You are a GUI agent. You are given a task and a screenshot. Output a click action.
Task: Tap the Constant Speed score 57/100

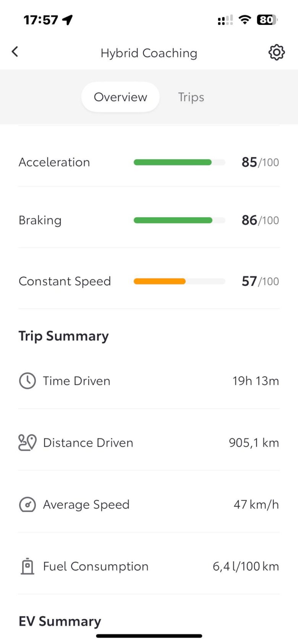pos(260,282)
